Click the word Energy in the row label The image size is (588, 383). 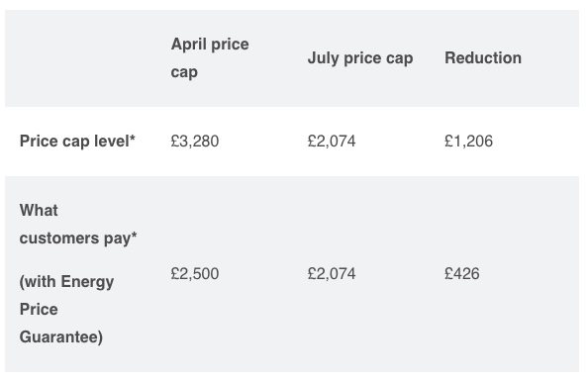click(87, 282)
